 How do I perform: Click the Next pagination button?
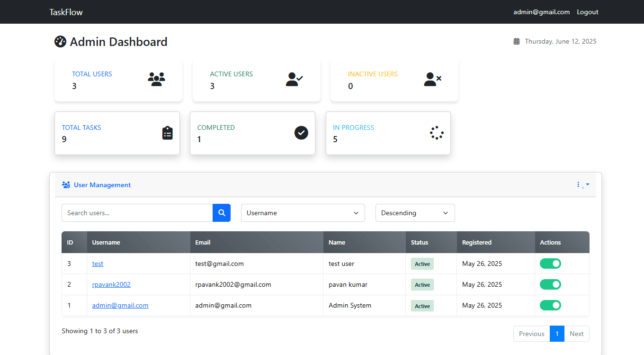click(x=576, y=333)
